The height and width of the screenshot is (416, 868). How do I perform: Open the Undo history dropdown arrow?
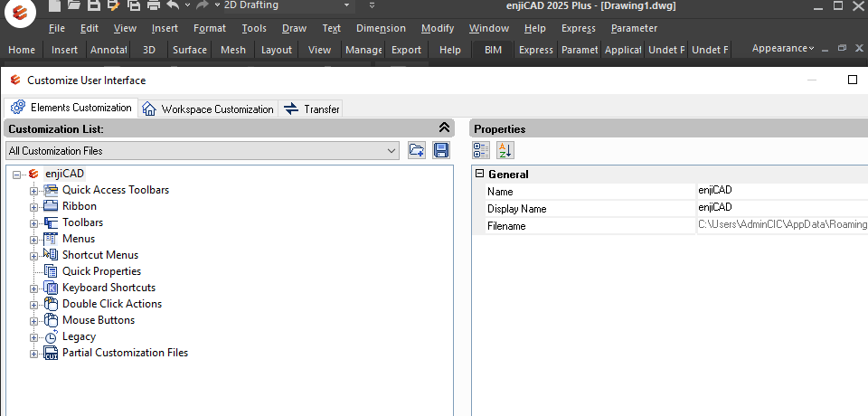click(187, 5)
